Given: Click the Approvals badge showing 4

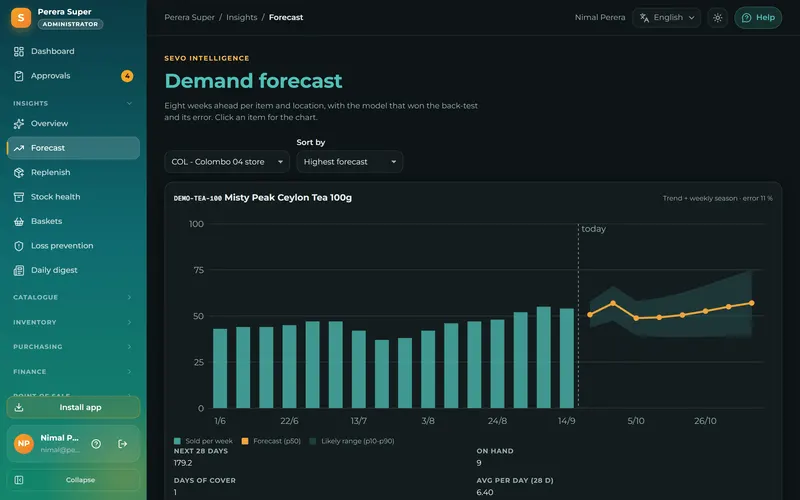Looking at the screenshot, I should [x=127, y=76].
